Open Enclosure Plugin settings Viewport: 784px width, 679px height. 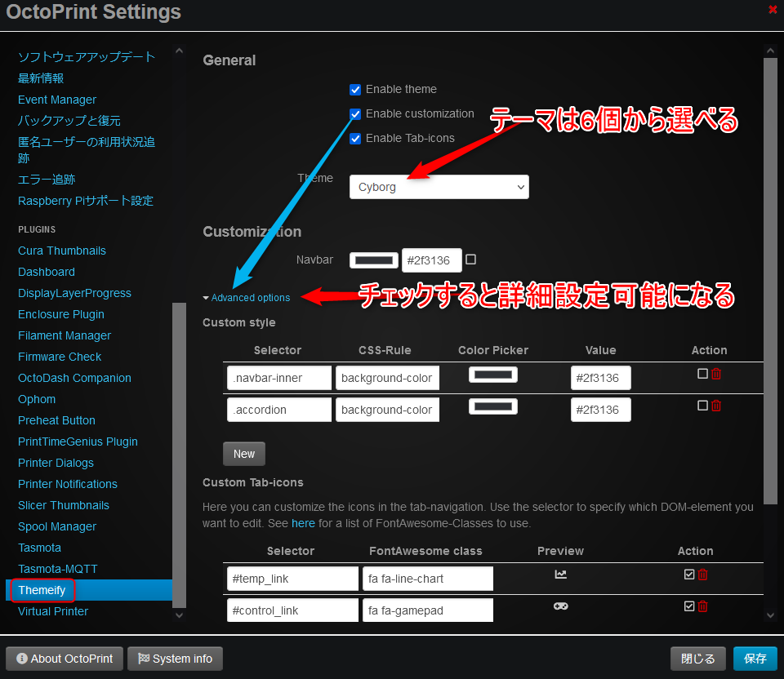(61, 314)
